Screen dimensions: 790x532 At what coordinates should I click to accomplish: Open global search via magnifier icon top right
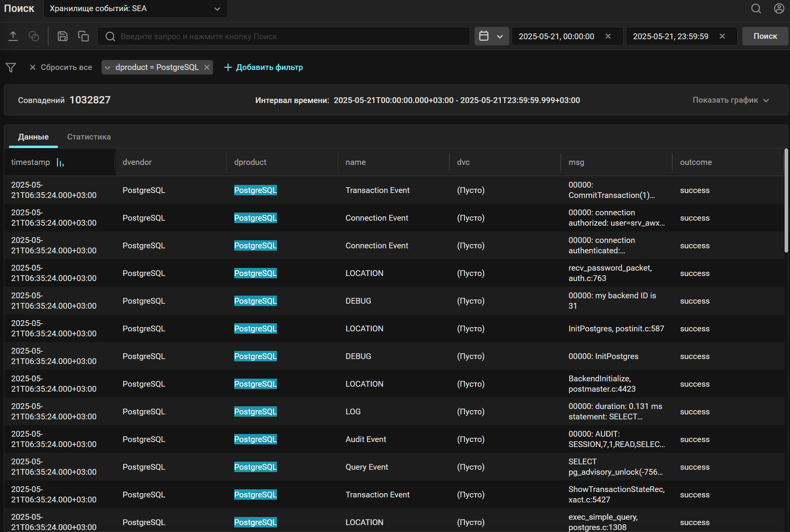pyautogui.click(x=756, y=8)
